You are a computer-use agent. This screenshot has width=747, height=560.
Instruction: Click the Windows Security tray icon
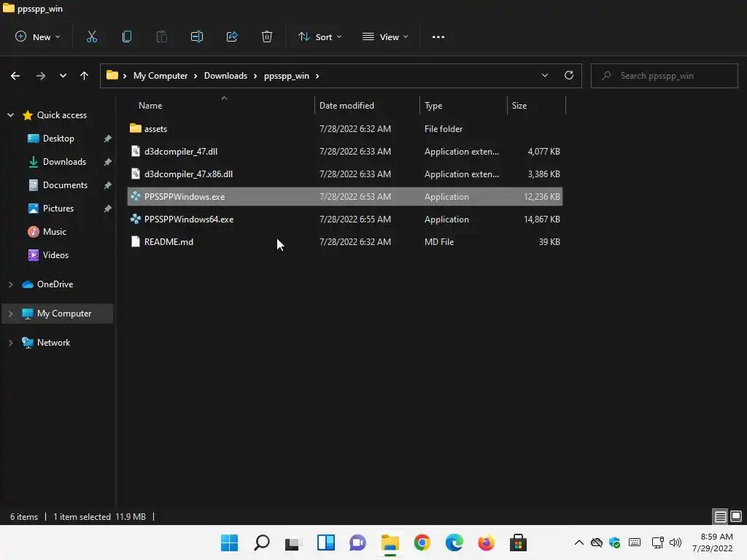pos(614,542)
